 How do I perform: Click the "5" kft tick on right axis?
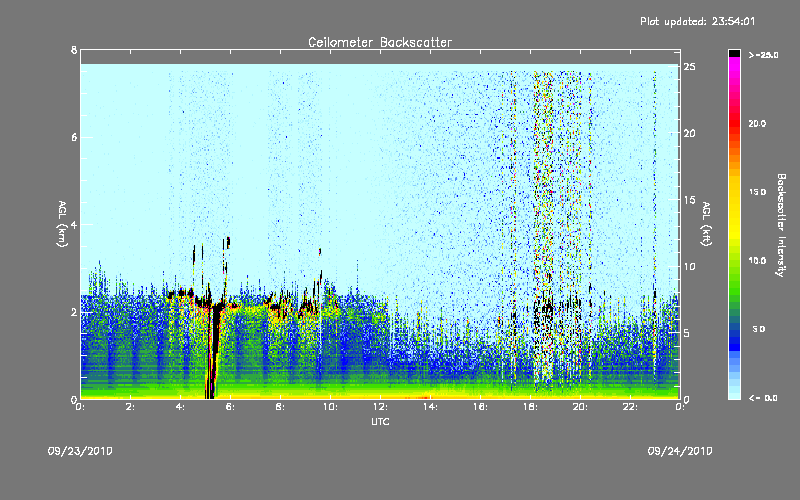(x=687, y=333)
